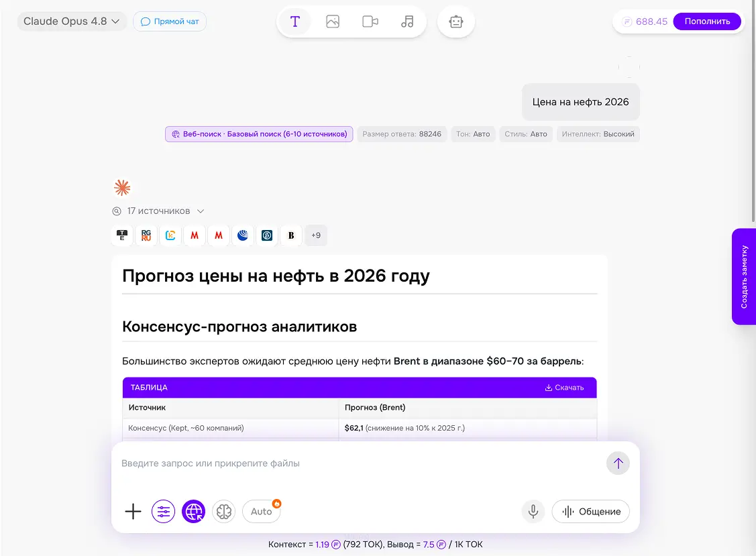Open the orange-blue K source icon
Screen dimensions: 756x556
170,235
